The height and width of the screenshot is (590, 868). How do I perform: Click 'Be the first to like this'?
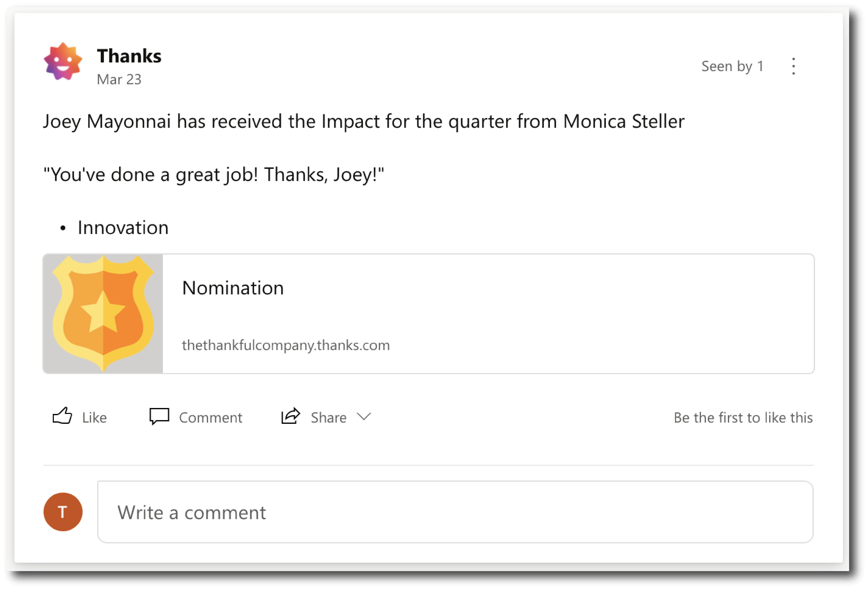pos(743,418)
